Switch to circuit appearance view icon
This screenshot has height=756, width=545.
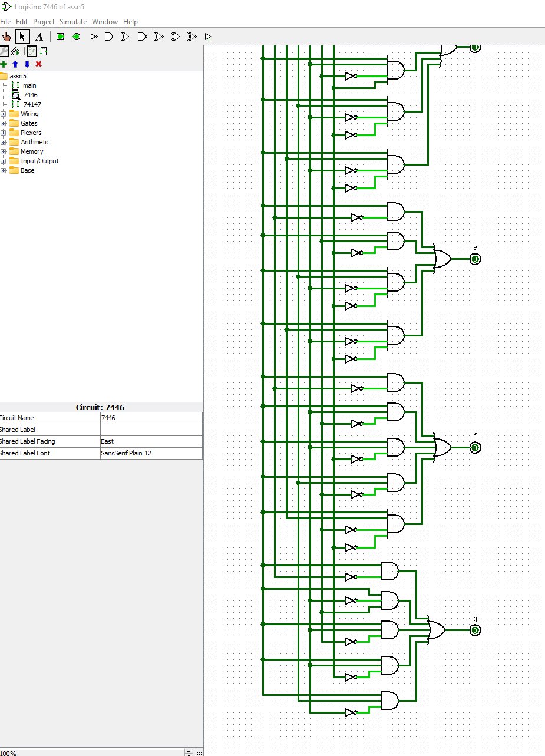pyautogui.click(x=44, y=51)
